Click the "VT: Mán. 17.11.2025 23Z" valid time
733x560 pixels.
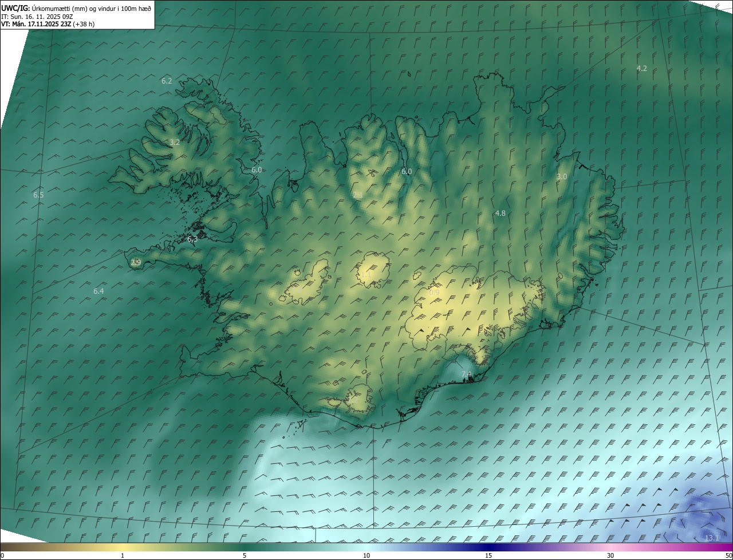click(x=36, y=24)
